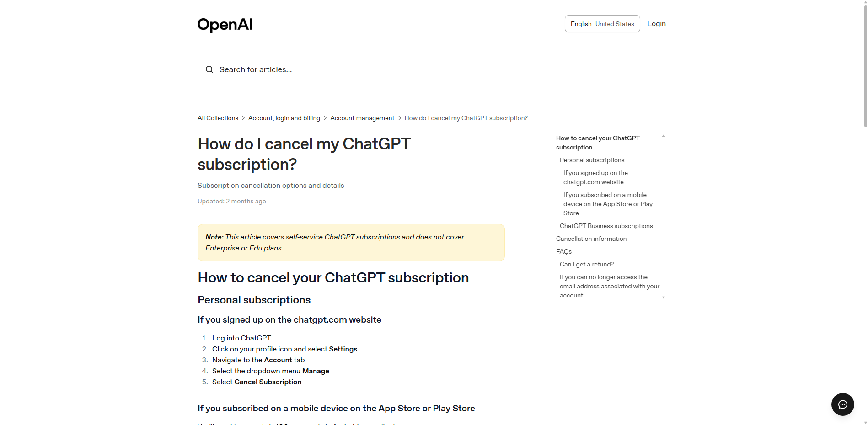Screen dimensions: 868x425
Task: Open the All Collections breadcrumb
Action: pyautogui.click(x=218, y=118)
